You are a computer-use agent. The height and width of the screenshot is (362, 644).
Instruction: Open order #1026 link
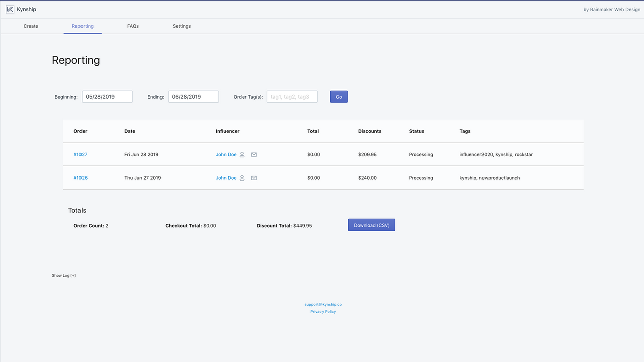pos(80,178)
